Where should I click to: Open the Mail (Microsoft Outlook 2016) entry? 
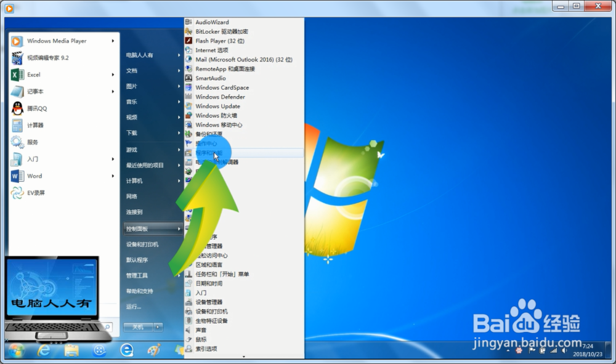point(244,60)
